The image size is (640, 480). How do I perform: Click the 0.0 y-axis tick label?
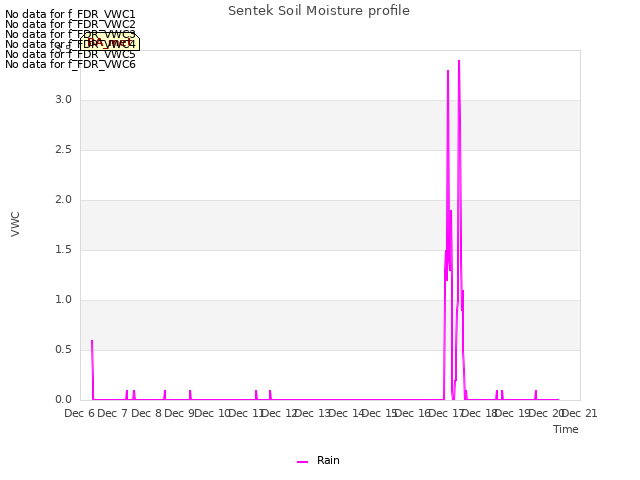(x=64, y=400)
